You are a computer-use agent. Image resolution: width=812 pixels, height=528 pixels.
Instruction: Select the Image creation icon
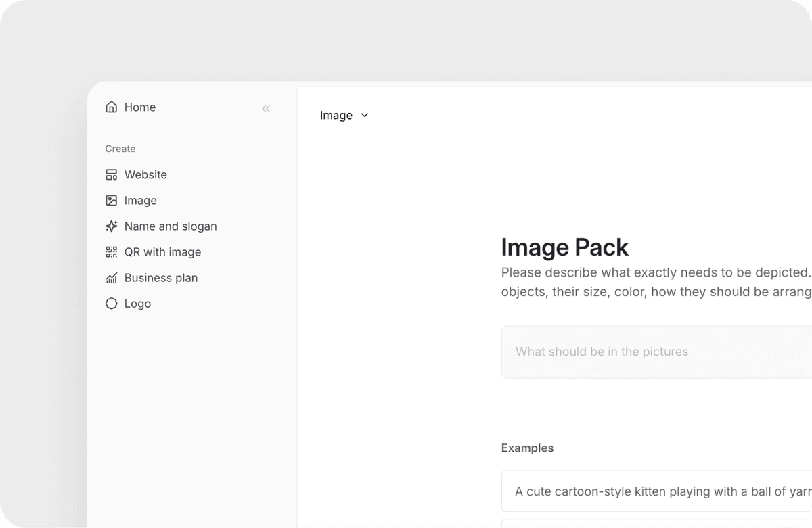click(x=111, y=200)
